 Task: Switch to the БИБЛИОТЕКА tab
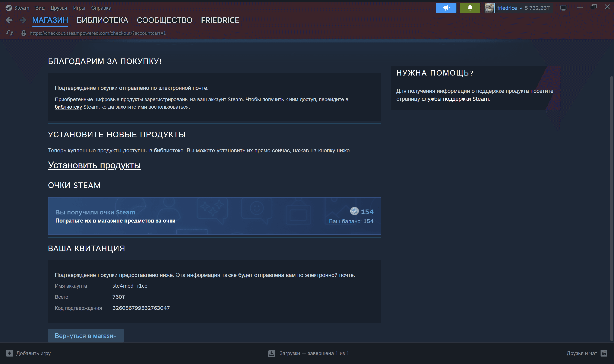click(102, 20)
